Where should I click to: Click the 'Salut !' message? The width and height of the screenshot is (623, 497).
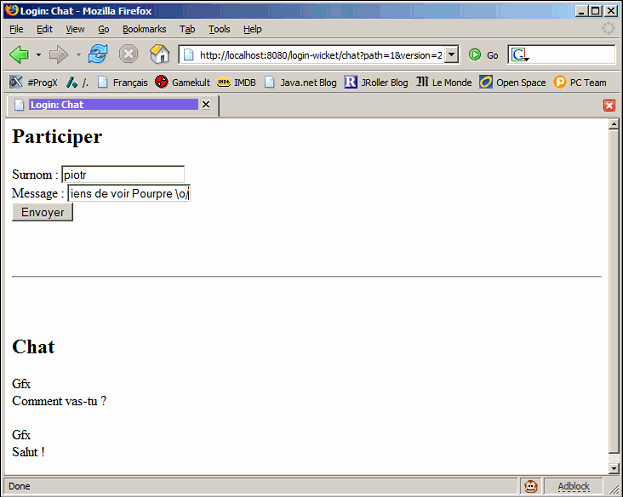click(x=28, y=452)
